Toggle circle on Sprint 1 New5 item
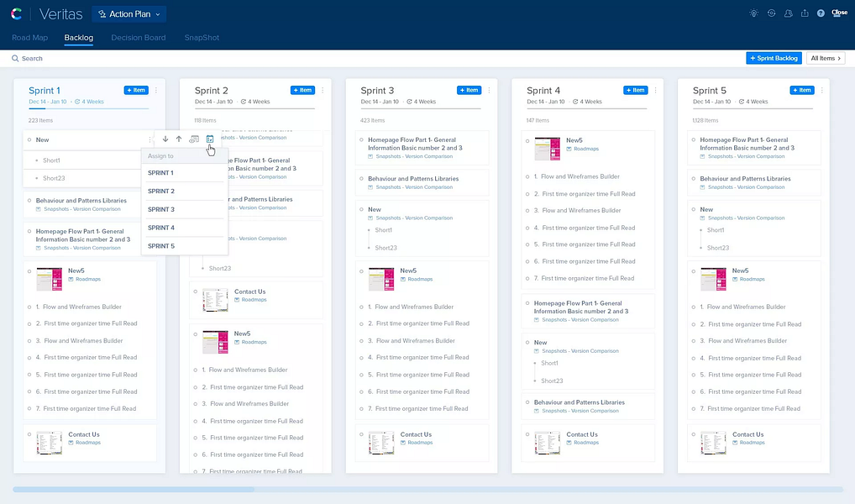 coord(29,270)
